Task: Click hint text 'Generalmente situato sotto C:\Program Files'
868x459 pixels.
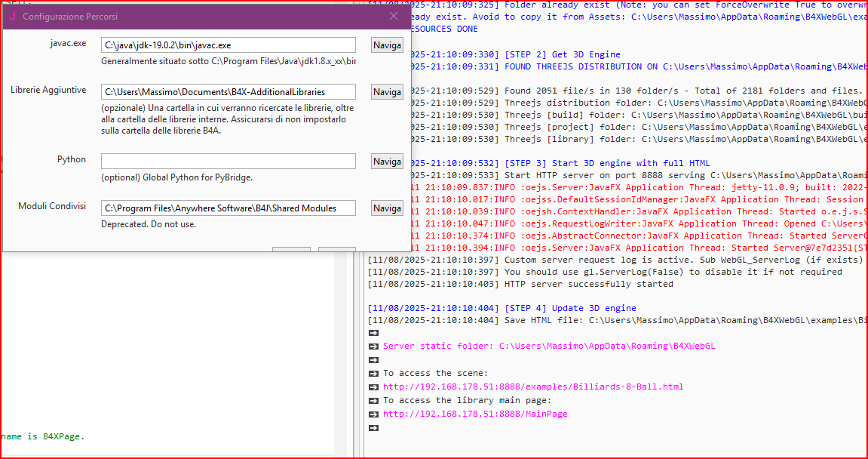Action: point(229,61)
